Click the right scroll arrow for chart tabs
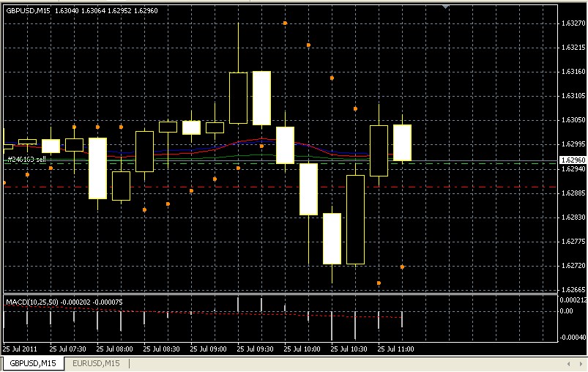The image size is (588, 372). click(579, 363)
